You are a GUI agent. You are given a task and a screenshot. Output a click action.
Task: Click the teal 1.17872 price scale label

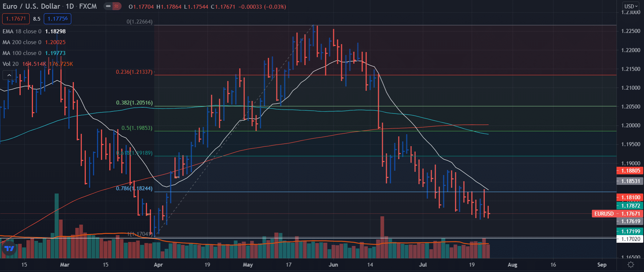point(630,206)
